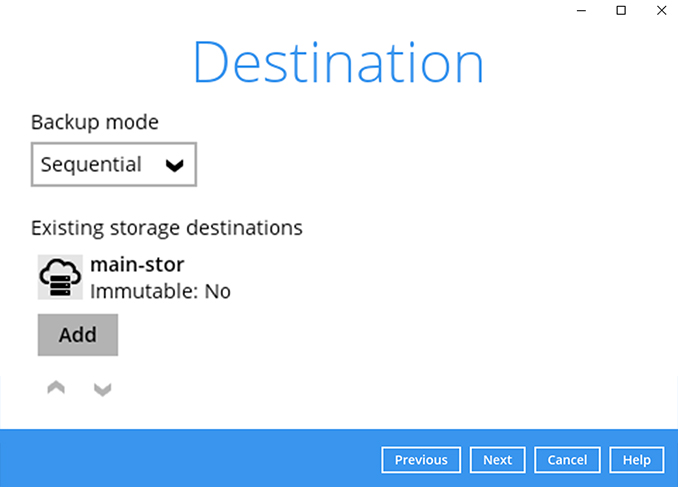This screenshot has width=678, height=487.
Task: Click the main-stor cloud storage icon
Action: (60, 277)
